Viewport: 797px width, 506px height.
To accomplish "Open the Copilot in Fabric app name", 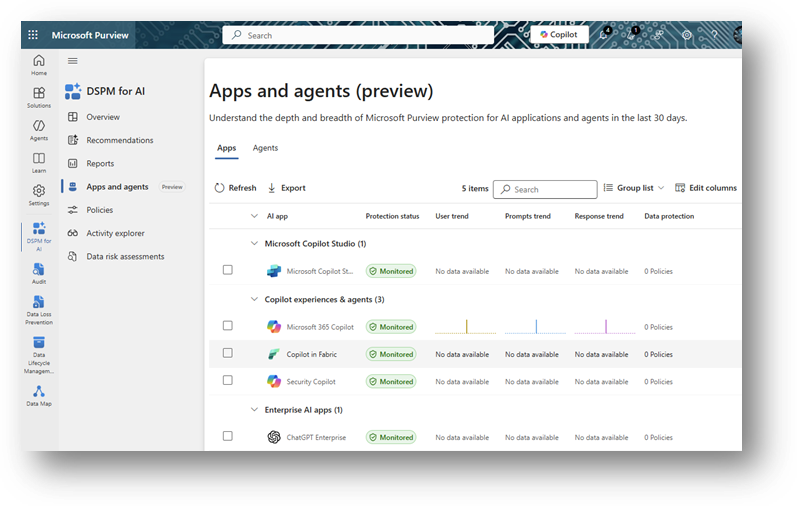I will pos(312,354).
